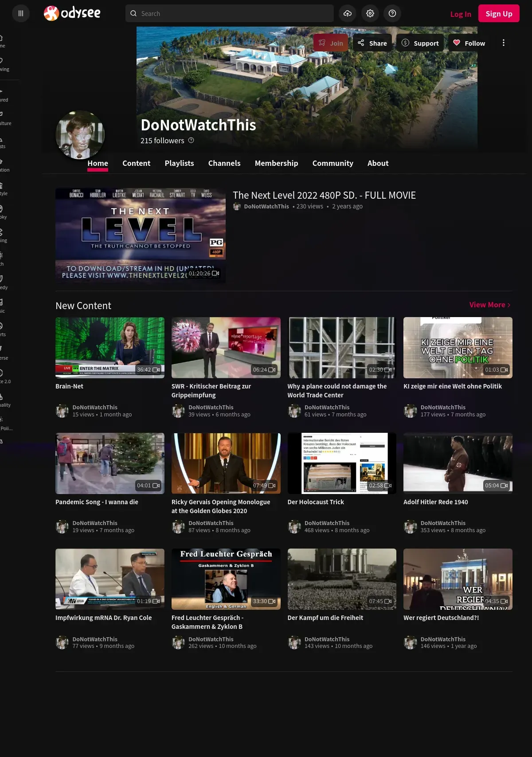Open the Fred Leuchter Gespräch thumbnail

pyautogui.click(x=226, y=579)
